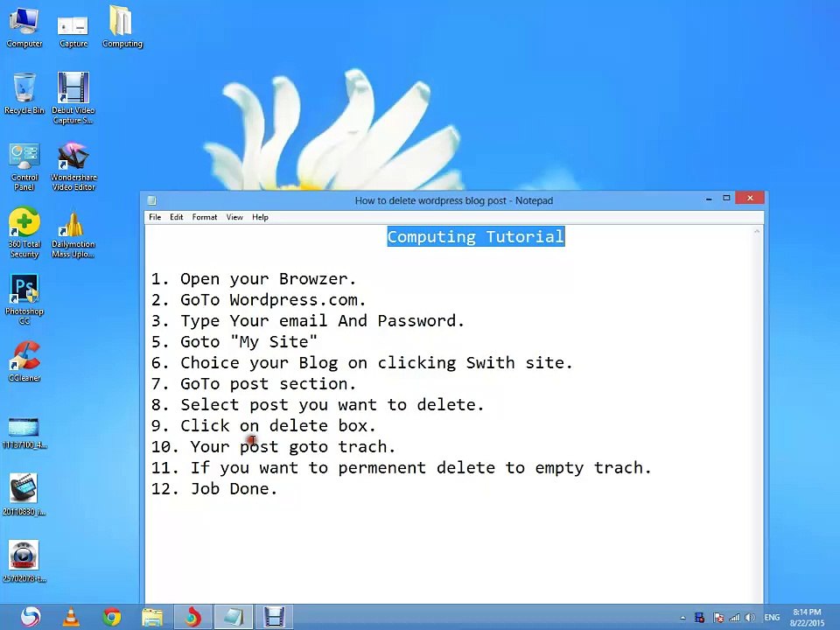
Task: Open 360 Total Security shortcut
Action: pos(24,233)
